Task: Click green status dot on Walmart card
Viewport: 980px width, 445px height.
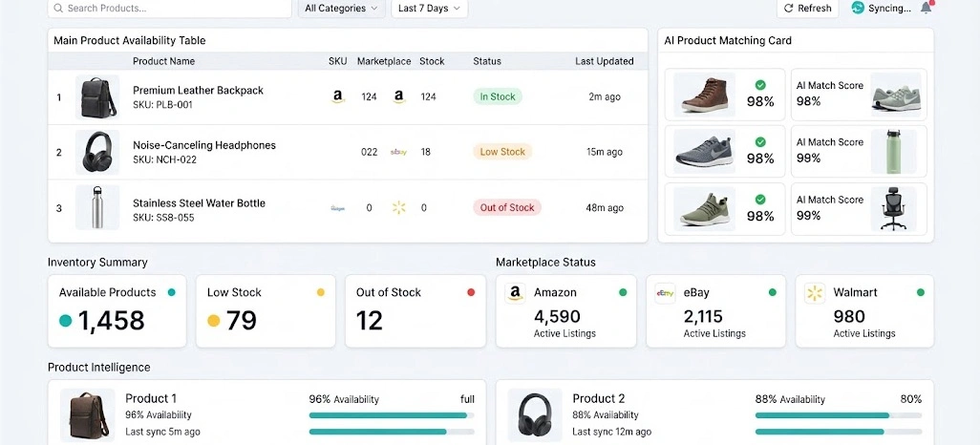Action: click(920, 292)
